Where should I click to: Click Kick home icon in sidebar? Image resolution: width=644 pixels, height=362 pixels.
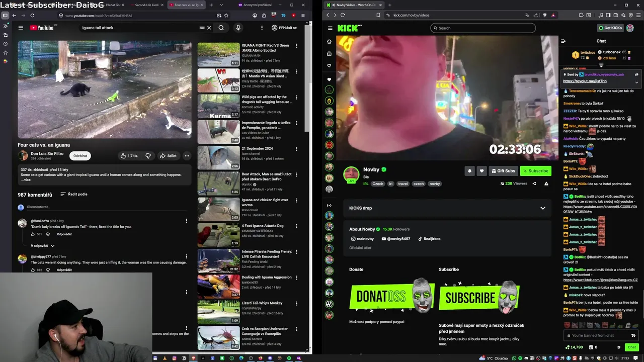point(329,42)
